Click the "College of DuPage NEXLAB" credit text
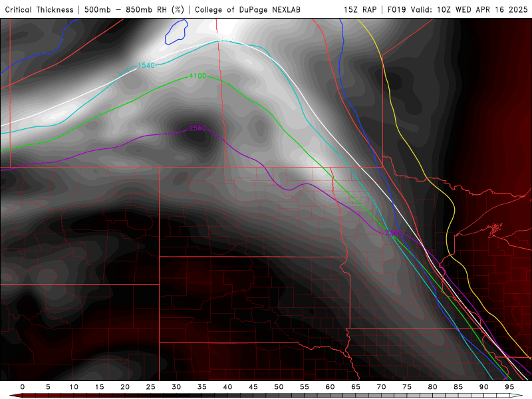Viewport: 532px width, 399px height. pos(247,10)
